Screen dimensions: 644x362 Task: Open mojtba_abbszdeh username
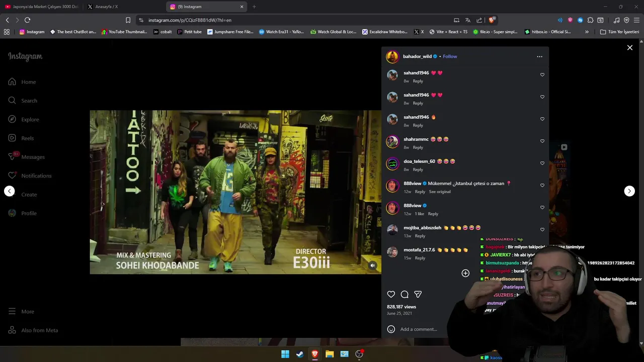tap(422, 228)
